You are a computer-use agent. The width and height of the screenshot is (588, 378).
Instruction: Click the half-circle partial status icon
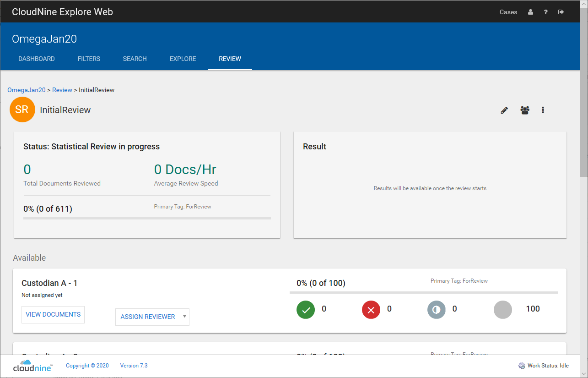pos(437,310)
